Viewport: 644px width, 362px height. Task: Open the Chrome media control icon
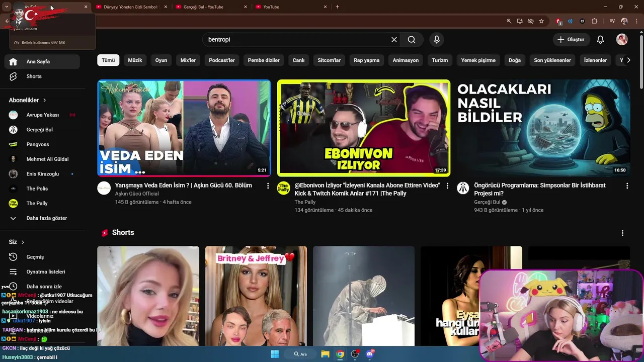coord(612,21)
